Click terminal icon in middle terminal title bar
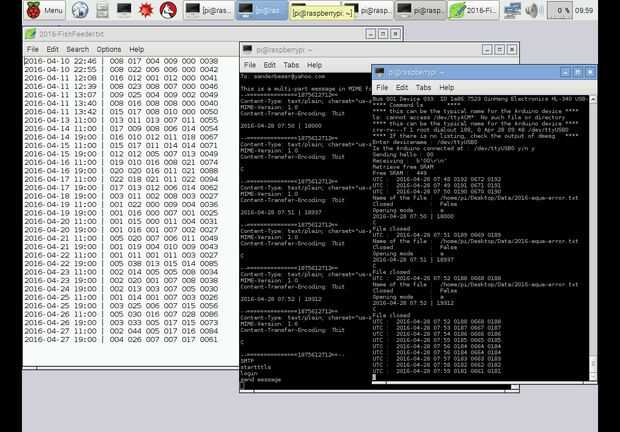This screenshot has width=620, height=432. 248,49
